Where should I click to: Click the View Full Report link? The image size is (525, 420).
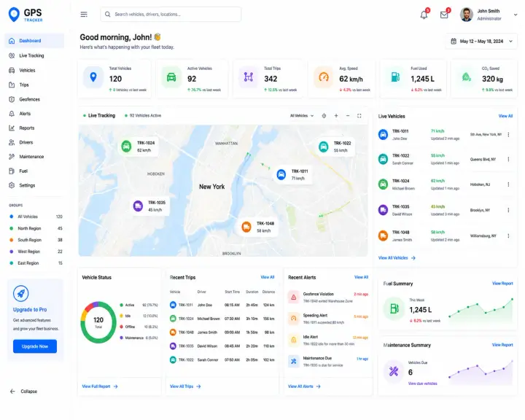[100, 386]
